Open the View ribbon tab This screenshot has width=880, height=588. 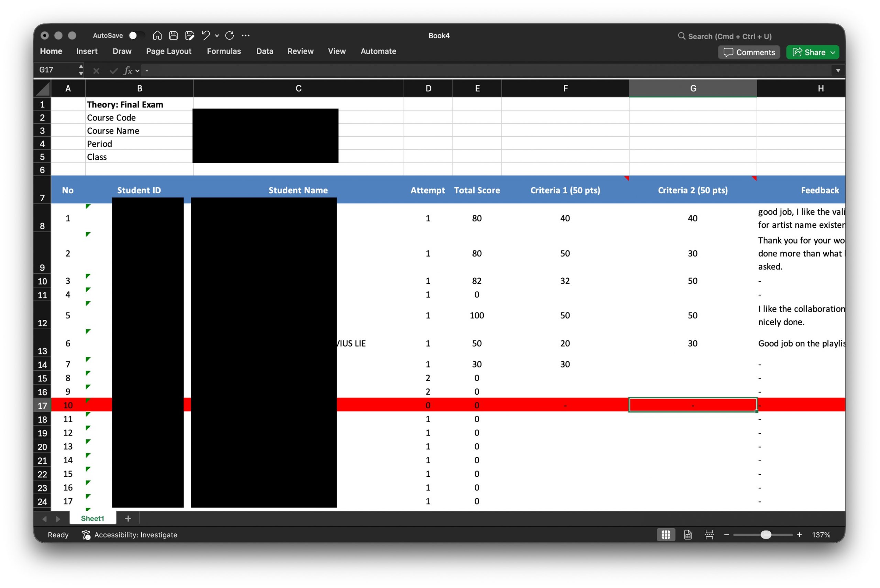[x=337, y=51]
